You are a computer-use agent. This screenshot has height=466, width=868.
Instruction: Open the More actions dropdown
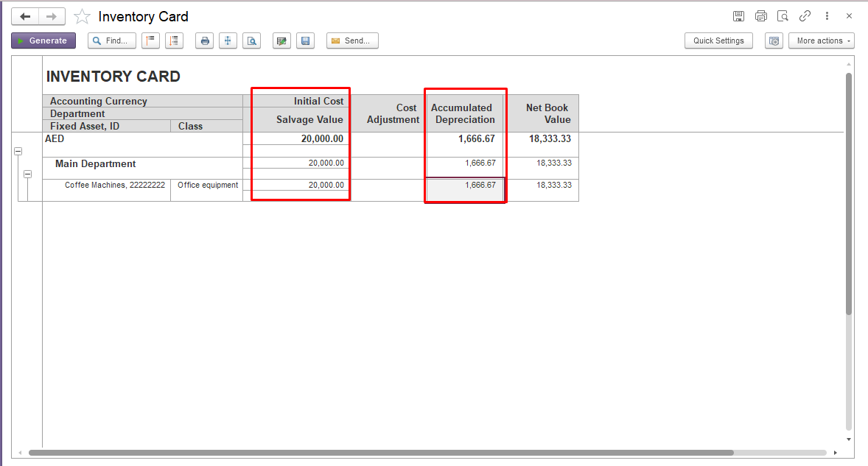(x=822, y=40)
